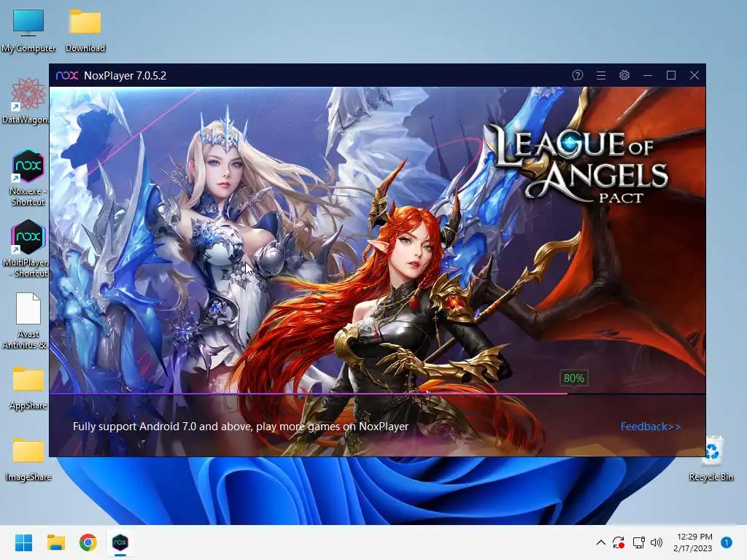The height and width of the screenshot is (560, 747).
Task: Open the clock showing 12:29 PM
Action: pos(693,542)
